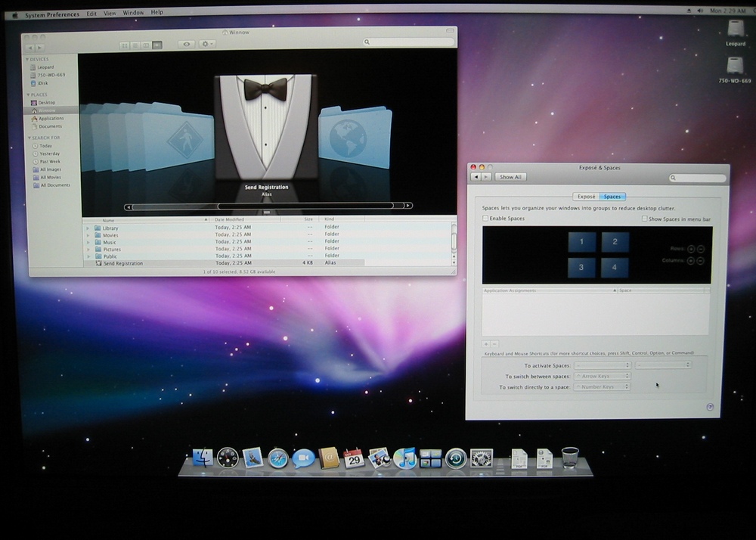
Task: Open Finder from the Dock
Action: coord(203,457)
